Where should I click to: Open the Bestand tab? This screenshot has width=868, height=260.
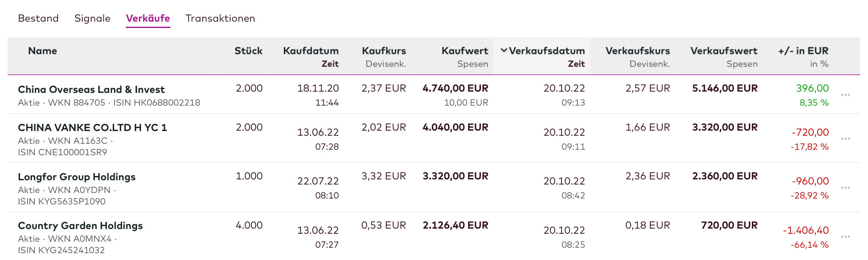38,19
